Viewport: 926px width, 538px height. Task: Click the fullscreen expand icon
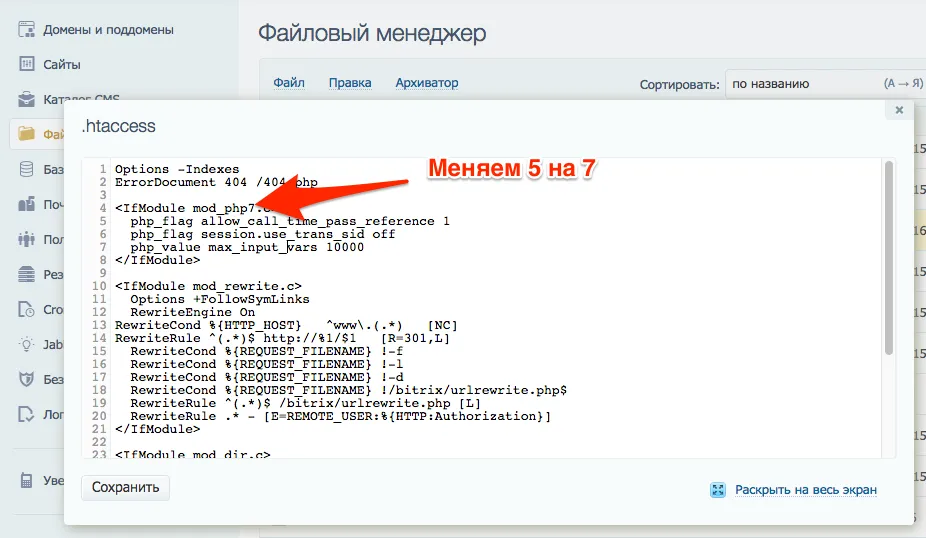coord(718,490)
